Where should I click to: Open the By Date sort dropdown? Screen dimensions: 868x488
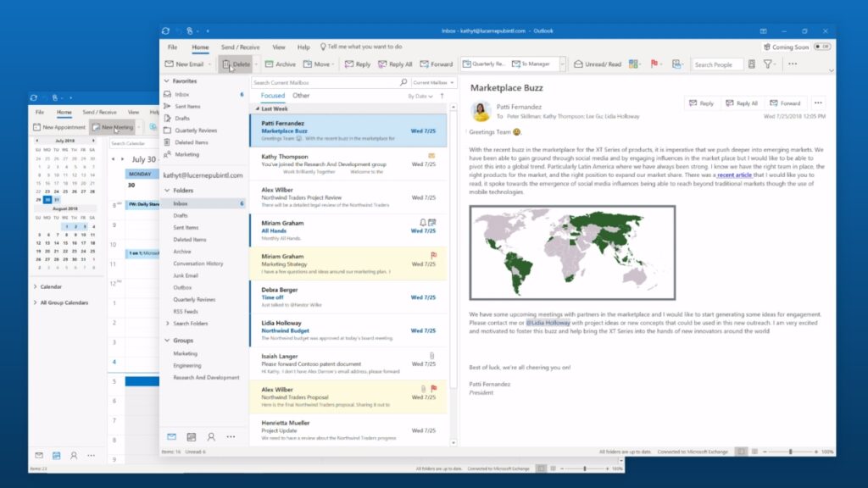[x=420, y=97]
